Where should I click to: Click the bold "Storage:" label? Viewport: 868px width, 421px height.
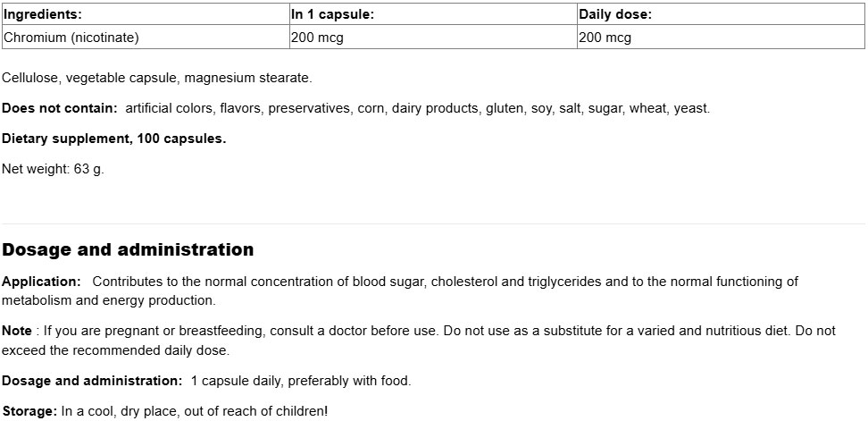(x=29, y=411)
